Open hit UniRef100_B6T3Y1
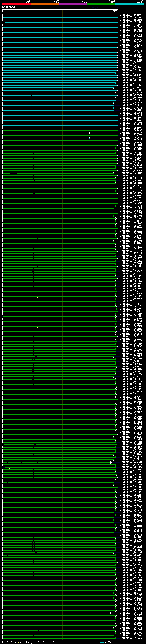 (131, 63)
